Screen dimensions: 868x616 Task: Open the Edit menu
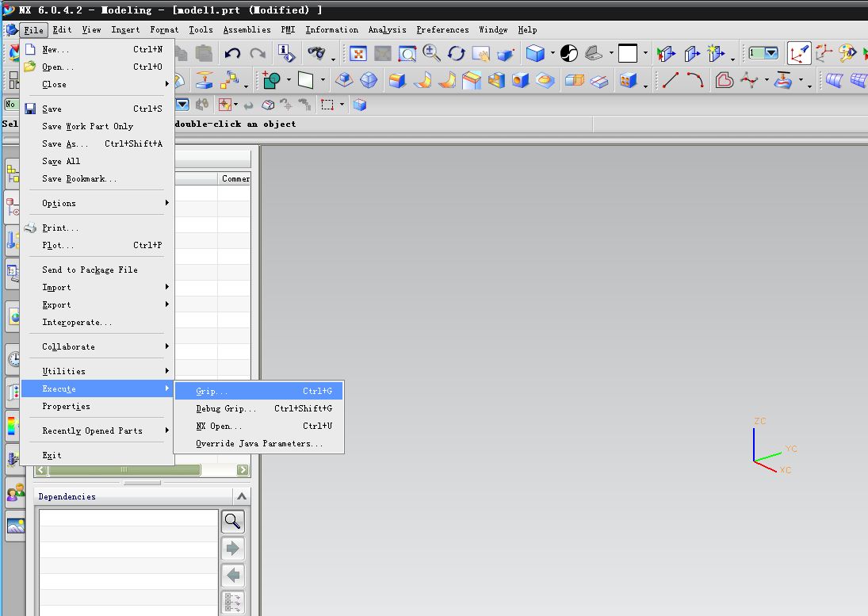[x=62, y=30]
